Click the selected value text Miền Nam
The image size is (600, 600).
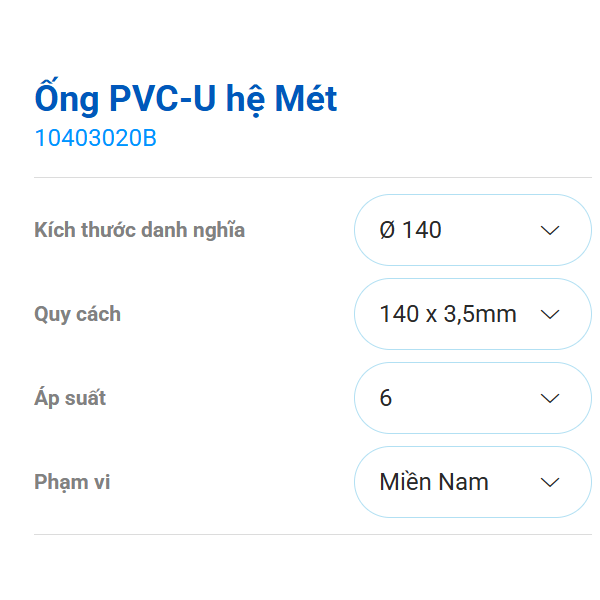click(x=434, y=482)
